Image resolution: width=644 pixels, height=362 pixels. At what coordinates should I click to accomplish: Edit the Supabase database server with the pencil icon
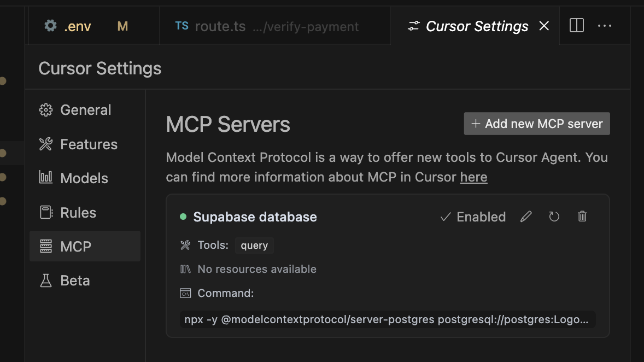click(525, 217)
